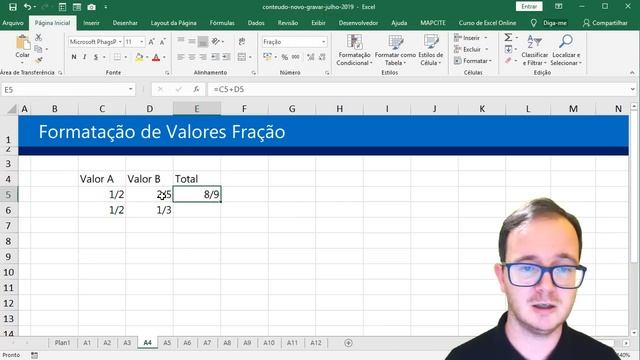Apply percent style format
The image size is (640, 360).
pos(284,57)
